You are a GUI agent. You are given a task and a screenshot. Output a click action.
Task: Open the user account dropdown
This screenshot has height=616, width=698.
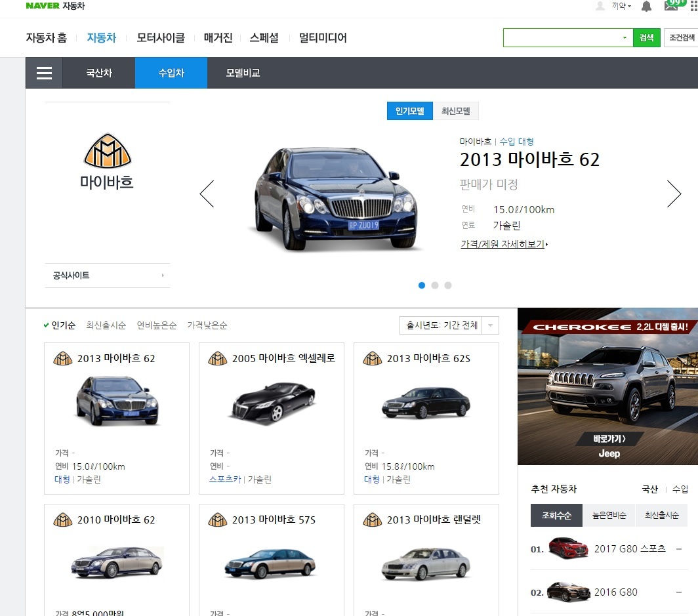click(621, 6)
